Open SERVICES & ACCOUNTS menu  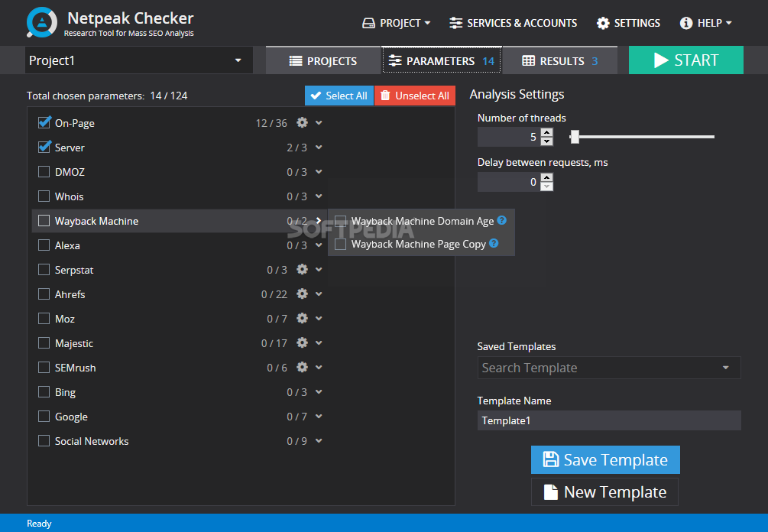[x=514, y=23]
